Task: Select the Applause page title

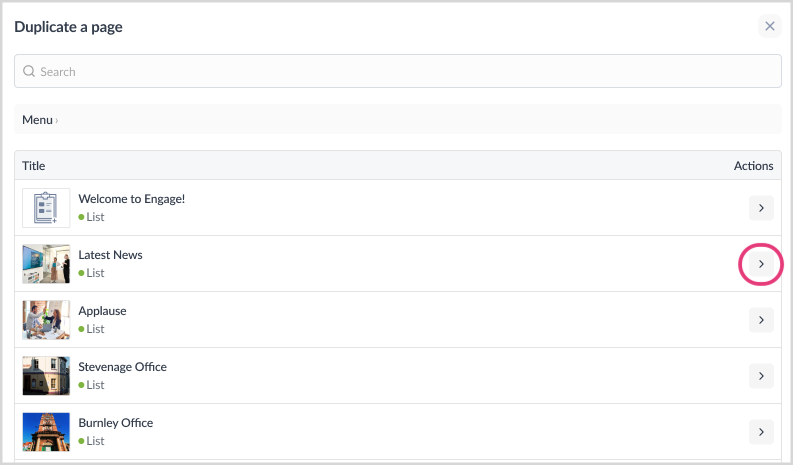Action: click(x=102, y=311)
